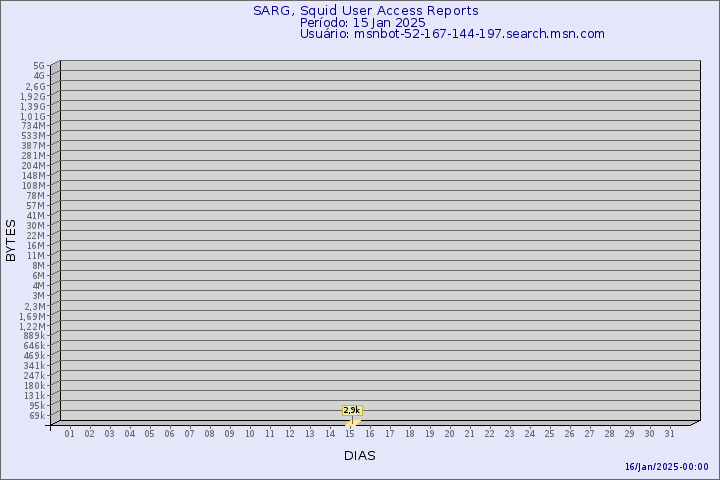Click the 889k y-axis label
This screenshot has height=480, width=720.
35,336
